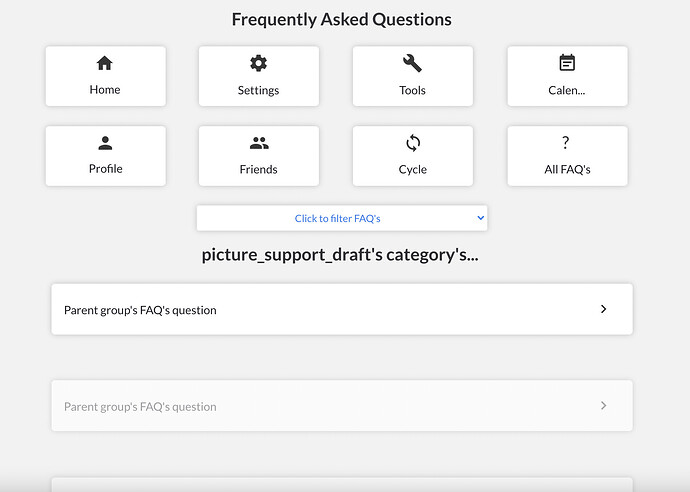Screen dimensions: 690x492
Task: Expand the first Parent group's FAQ's question text
Action: pos(140,310)
